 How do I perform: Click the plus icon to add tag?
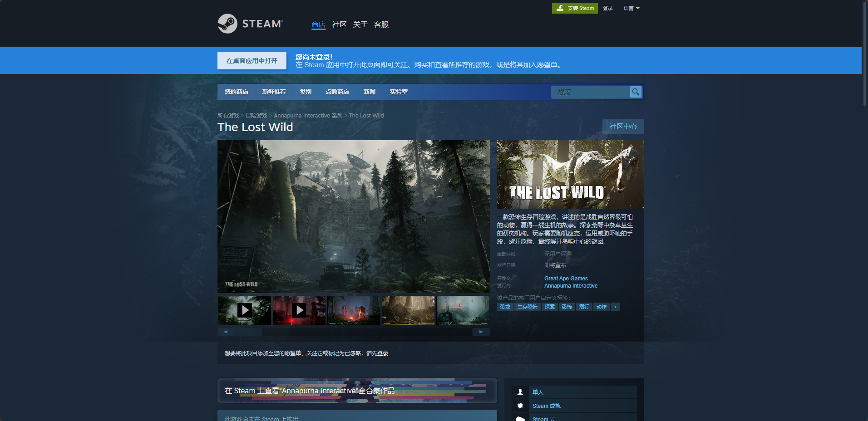tap(615, 307)
